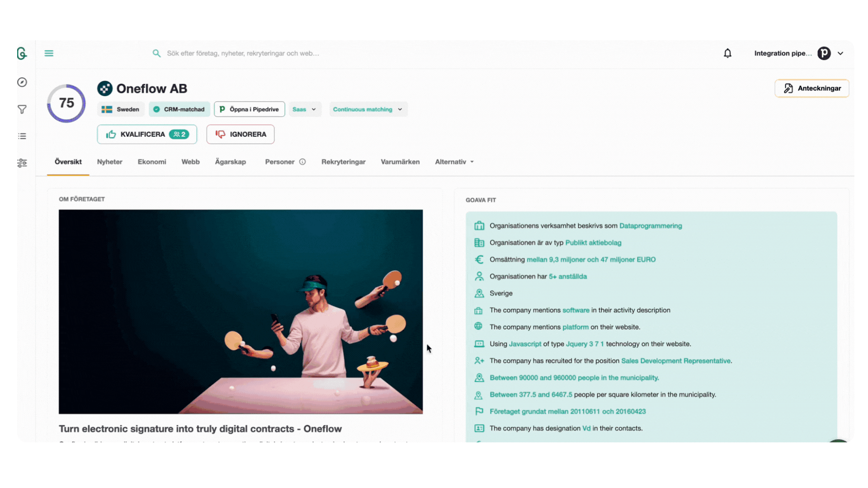The width and height of the screenshot is (868, 488).
Task: Switch to the Webb tab
Action: (190, 162)
